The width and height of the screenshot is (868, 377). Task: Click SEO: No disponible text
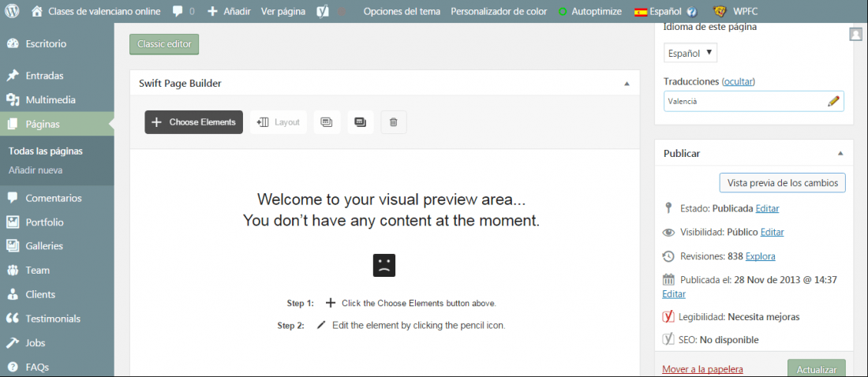719,340
